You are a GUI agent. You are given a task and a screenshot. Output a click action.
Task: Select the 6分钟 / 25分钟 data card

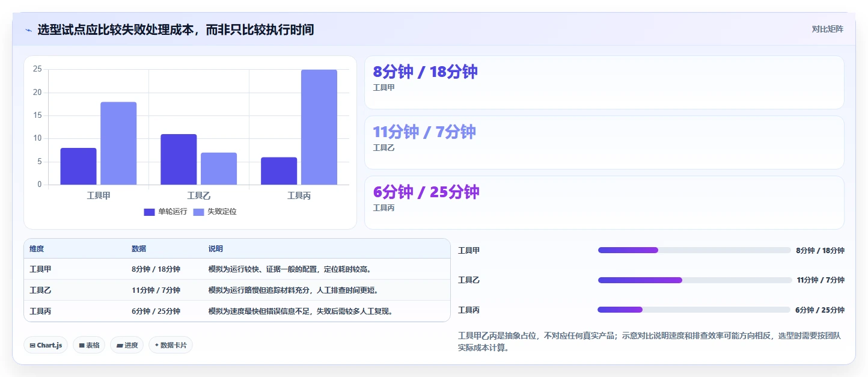click(x=604, y=203)
